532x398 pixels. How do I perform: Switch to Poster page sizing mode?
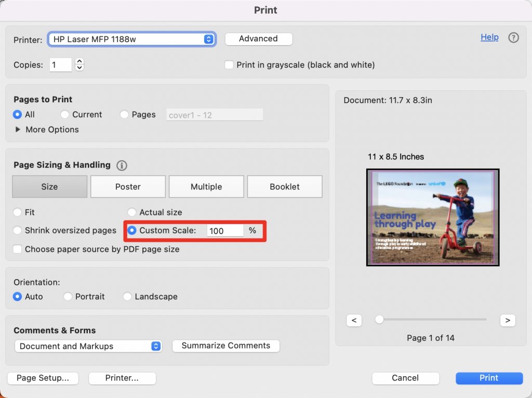(x=128, y=186)
